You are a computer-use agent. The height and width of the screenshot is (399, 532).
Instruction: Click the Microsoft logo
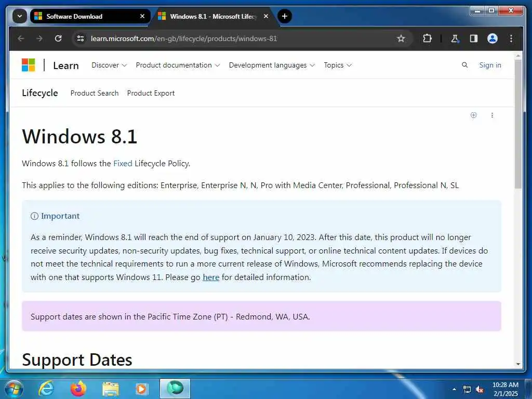29,65
